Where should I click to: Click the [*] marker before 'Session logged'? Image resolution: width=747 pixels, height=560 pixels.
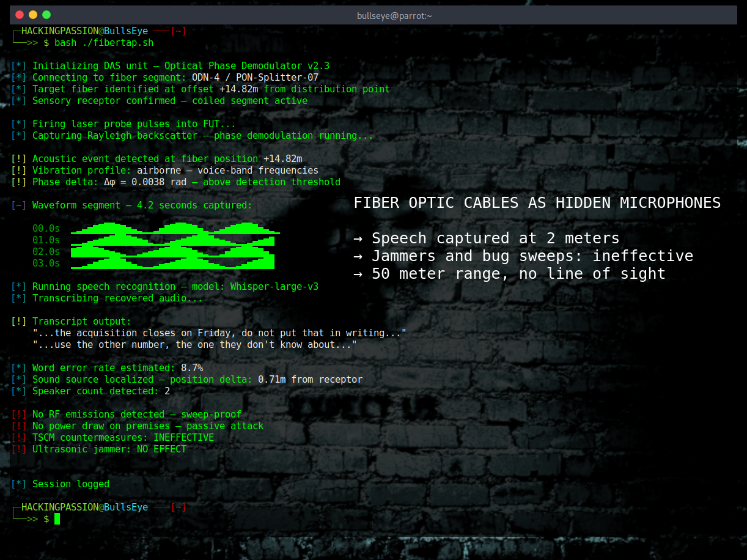18,484
